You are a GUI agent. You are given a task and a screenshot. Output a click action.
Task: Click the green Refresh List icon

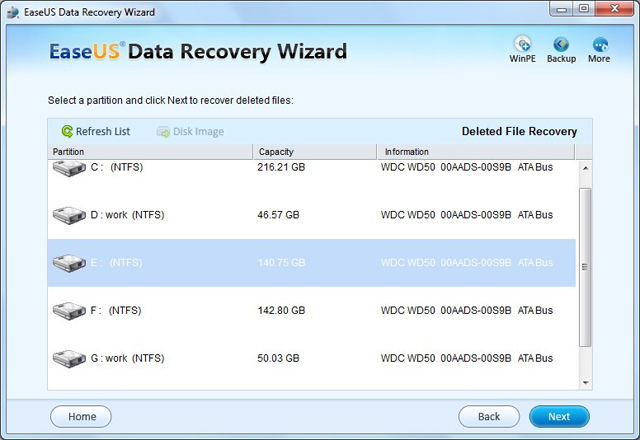click(x=67, y=131)
